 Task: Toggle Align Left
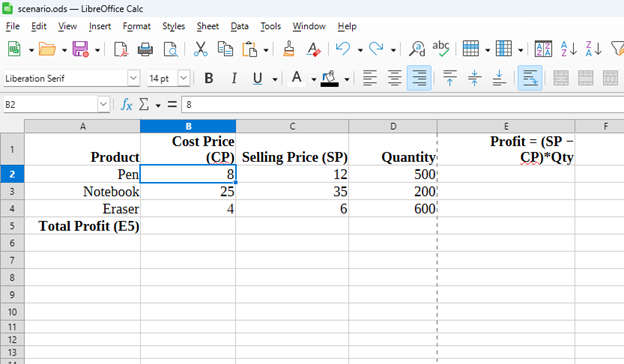(x=370, y=78)
